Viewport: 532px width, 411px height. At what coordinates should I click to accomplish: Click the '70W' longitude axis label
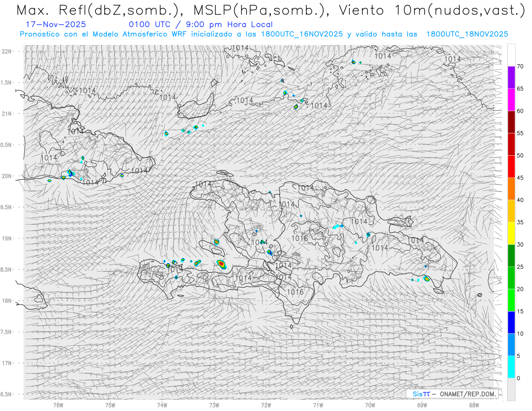[370, 404]
